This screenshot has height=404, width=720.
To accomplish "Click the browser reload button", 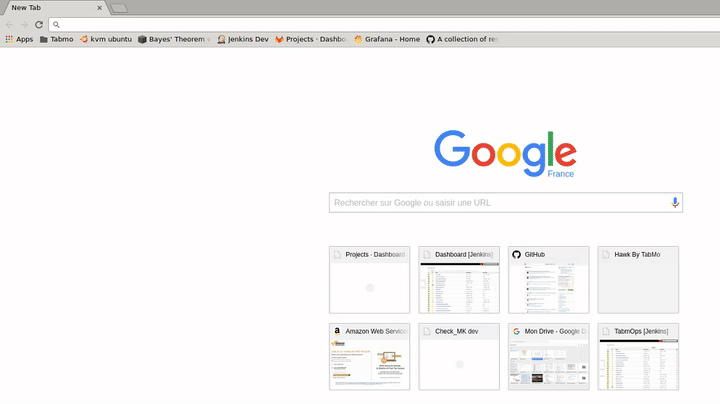I will 39,24.
